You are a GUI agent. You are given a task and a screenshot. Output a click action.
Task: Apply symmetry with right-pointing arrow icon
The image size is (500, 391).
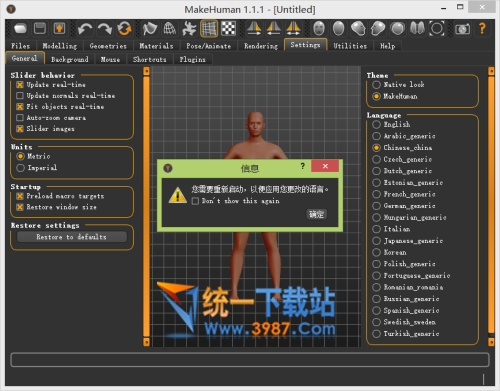coord(254,29)
